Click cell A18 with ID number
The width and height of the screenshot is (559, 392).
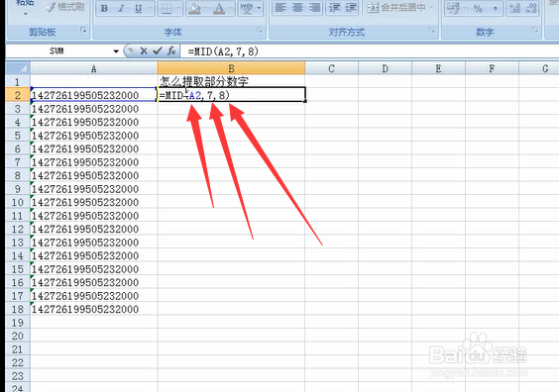[x=94, y=309]
